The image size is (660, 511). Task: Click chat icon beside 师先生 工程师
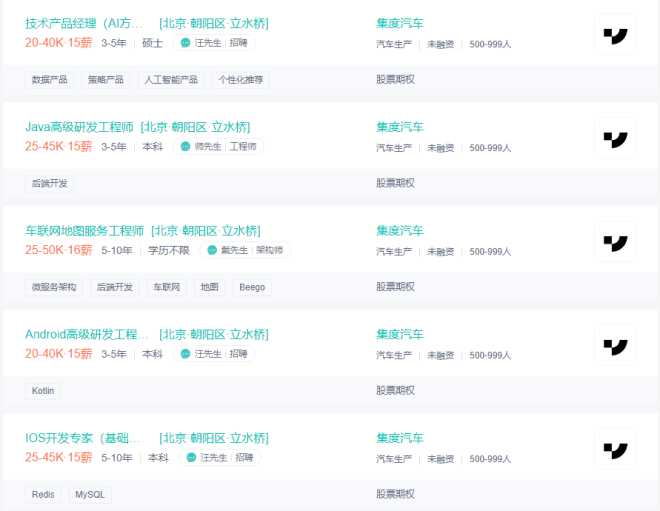(x=185, y=146)
